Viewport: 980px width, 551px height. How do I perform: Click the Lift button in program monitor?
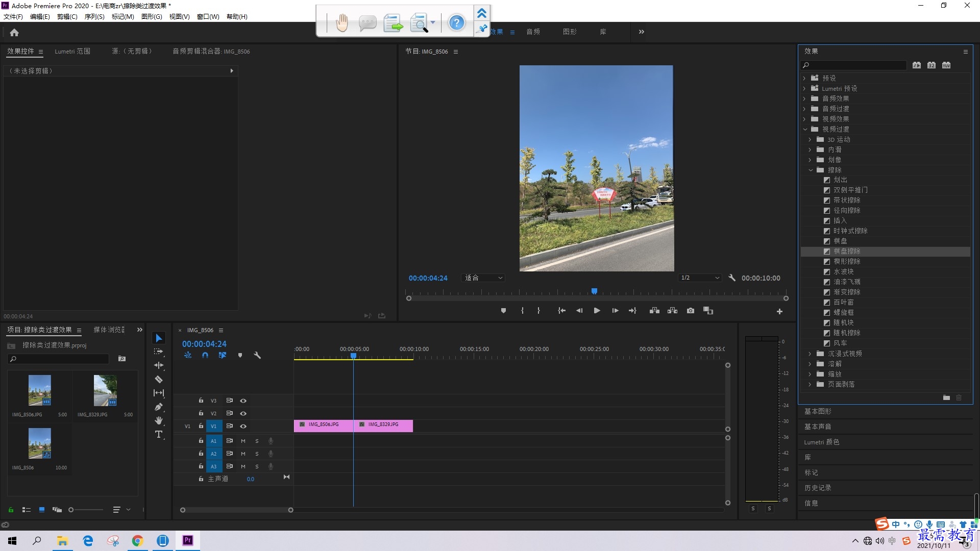tap(654, 311)
